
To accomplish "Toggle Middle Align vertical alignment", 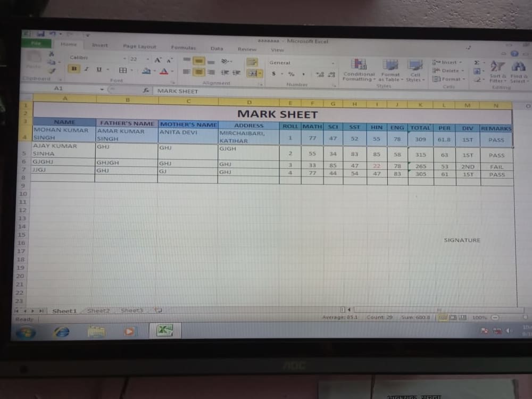I will pos(199,61).
